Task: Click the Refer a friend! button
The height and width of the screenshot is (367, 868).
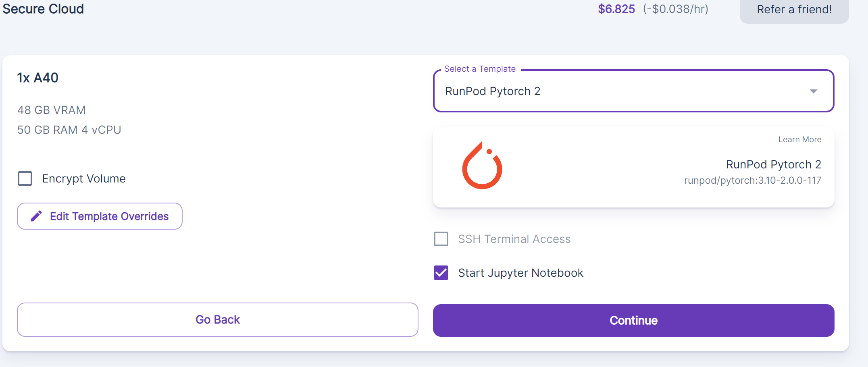Action: [794, 10]
